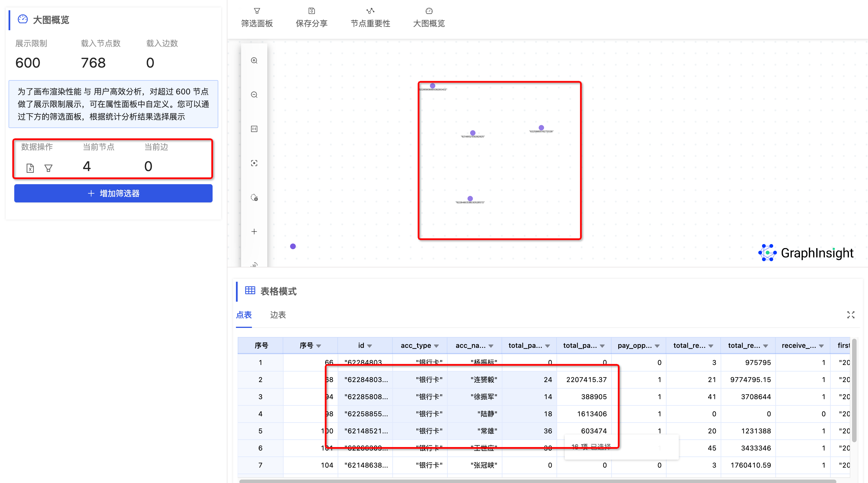Viewport: 868px width, 483px height.
Task: Open 大图概览 in the top toolbar
Action: 429,17
